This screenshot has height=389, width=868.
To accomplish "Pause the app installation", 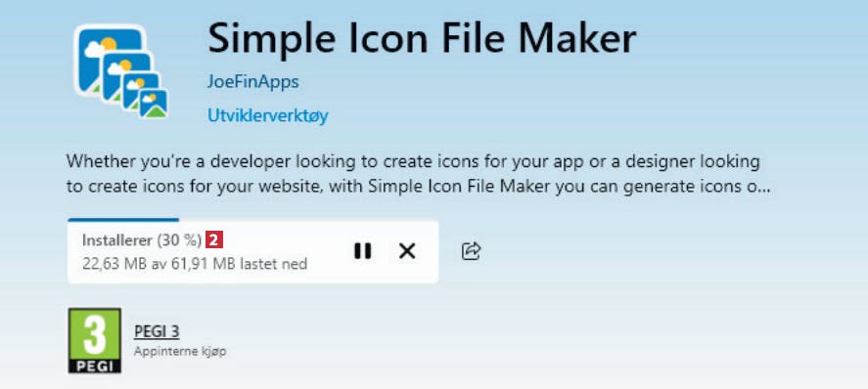I will point(363,251).
